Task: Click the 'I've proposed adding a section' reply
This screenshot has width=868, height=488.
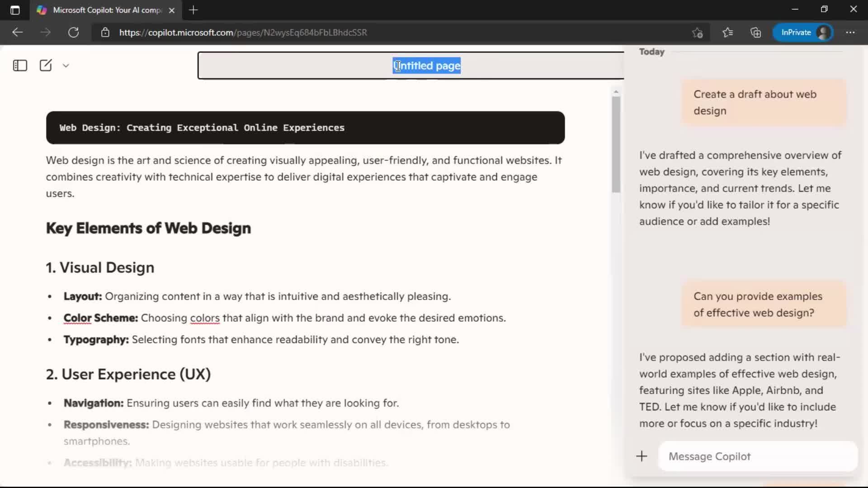Action: click(x=740, y=390)
